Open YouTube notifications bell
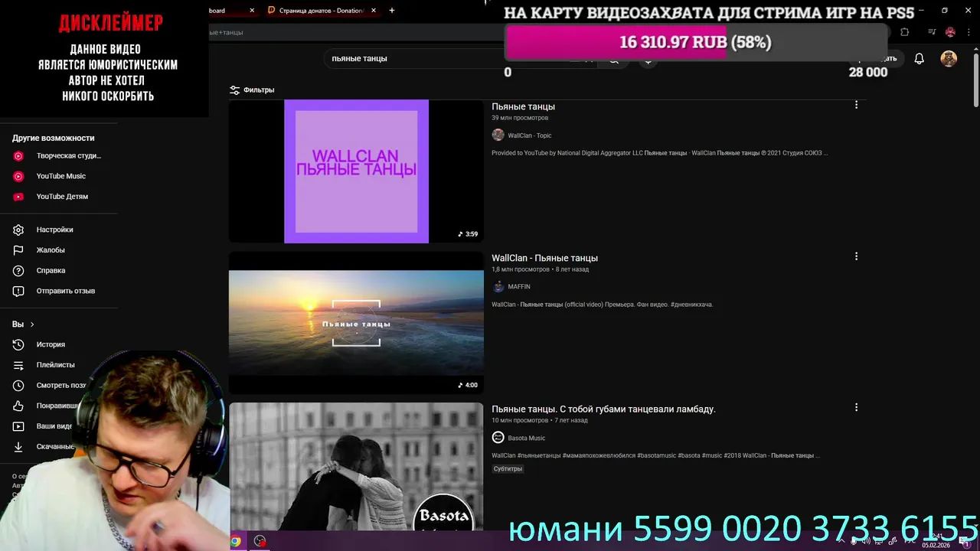 click(x=919, y=59)
